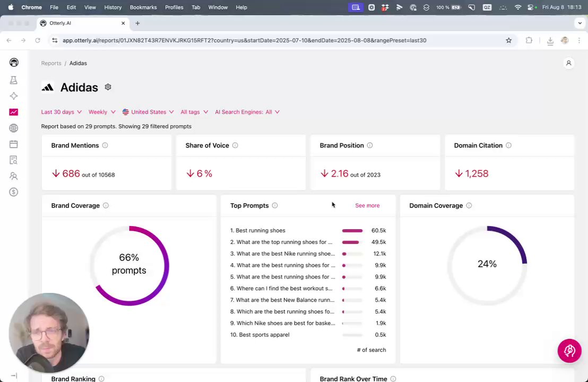Show info for Brand Rank Over Time
Viewport: 588px width, 382px height.
pos(393,379)
